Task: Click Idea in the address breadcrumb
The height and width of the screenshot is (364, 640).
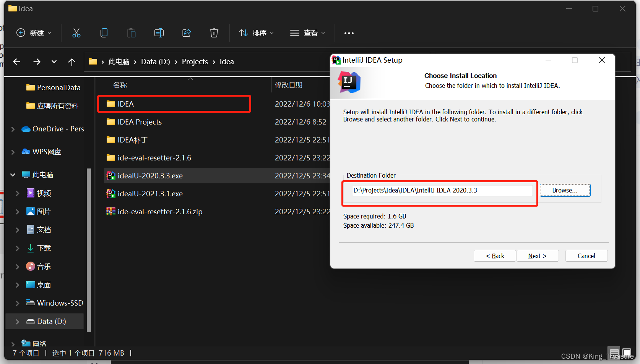Action: pos(227,62)
